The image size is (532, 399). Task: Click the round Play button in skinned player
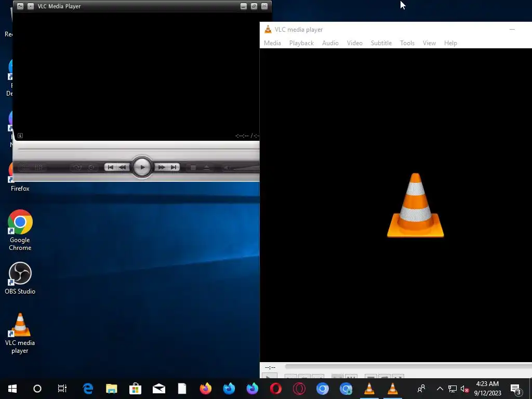click(142, 167)
